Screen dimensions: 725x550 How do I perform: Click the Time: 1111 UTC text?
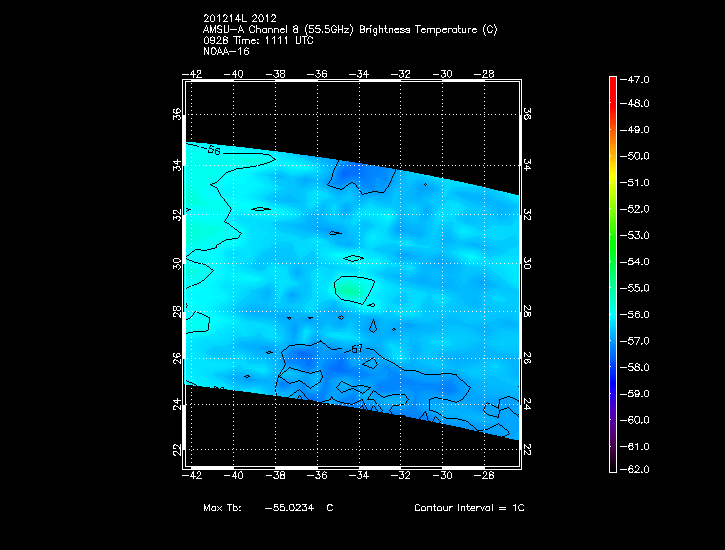click(x=267, y=40)
